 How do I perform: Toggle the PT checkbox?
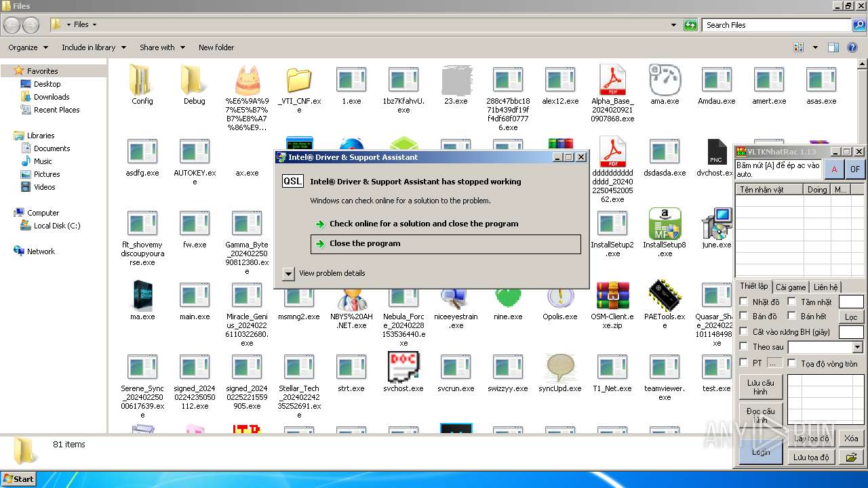pos(744,363)
